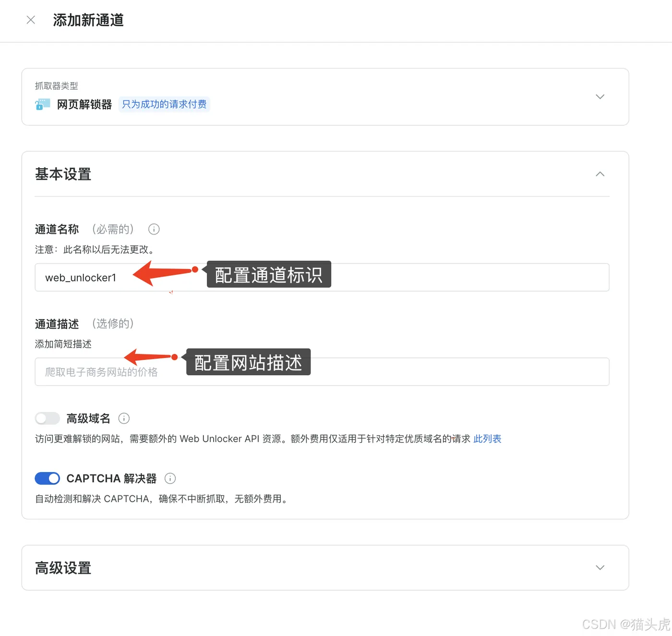Click the 通道描述 input field
The height and width of the screenshot is (636, 672).
(322, 372)
